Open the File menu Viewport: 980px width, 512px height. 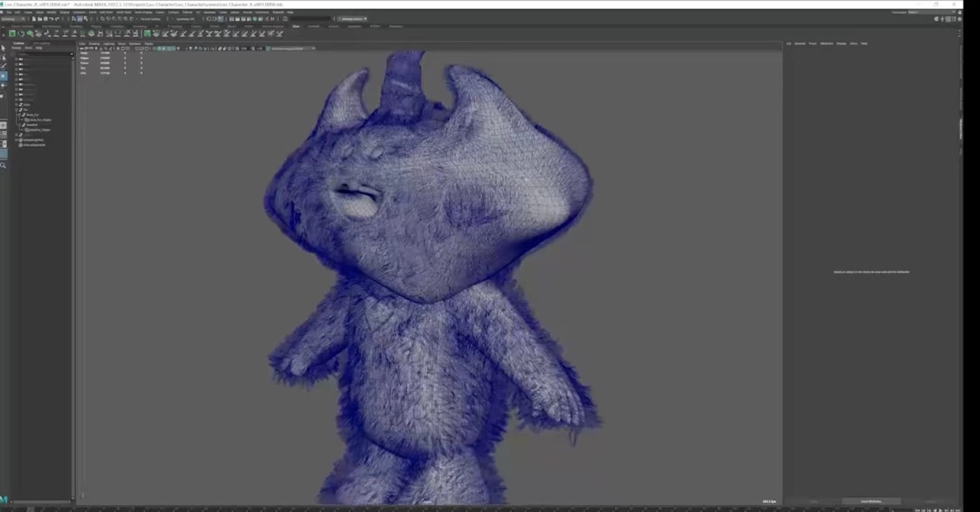pyautogui.click(x=9, y=12)
